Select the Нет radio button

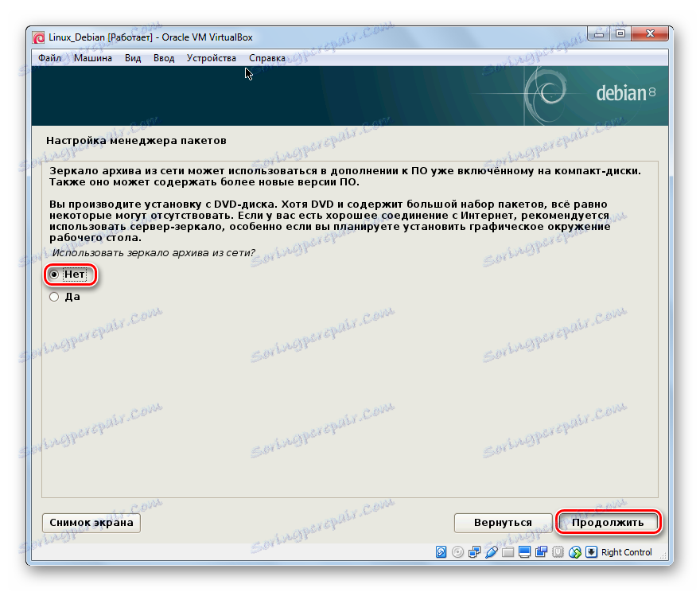(x=54, y=275)
